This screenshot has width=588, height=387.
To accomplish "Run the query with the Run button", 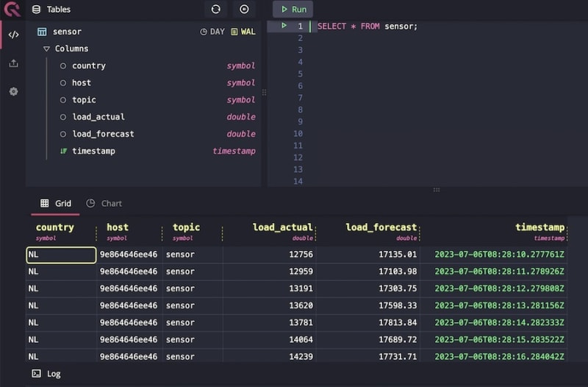I will 293,10.
